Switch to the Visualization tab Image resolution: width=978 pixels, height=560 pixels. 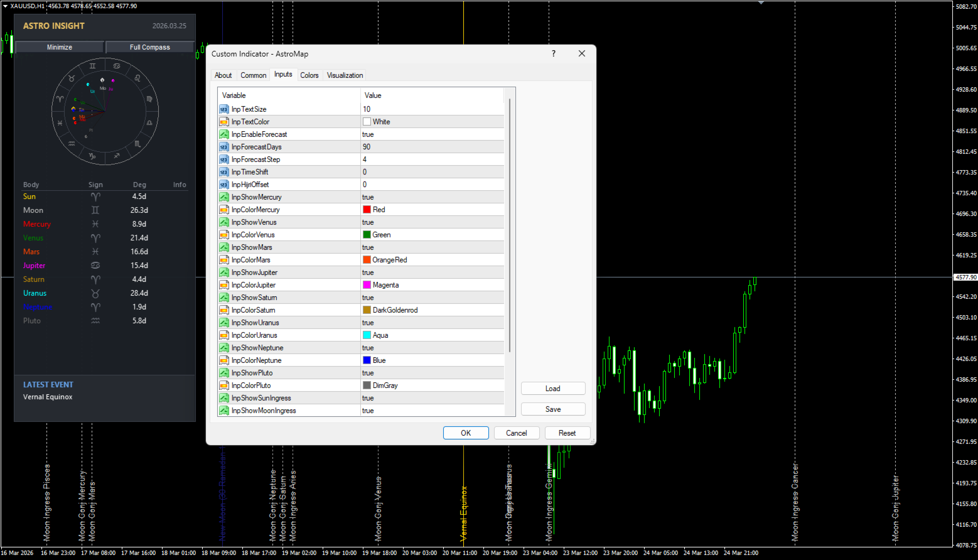(345, 75)
